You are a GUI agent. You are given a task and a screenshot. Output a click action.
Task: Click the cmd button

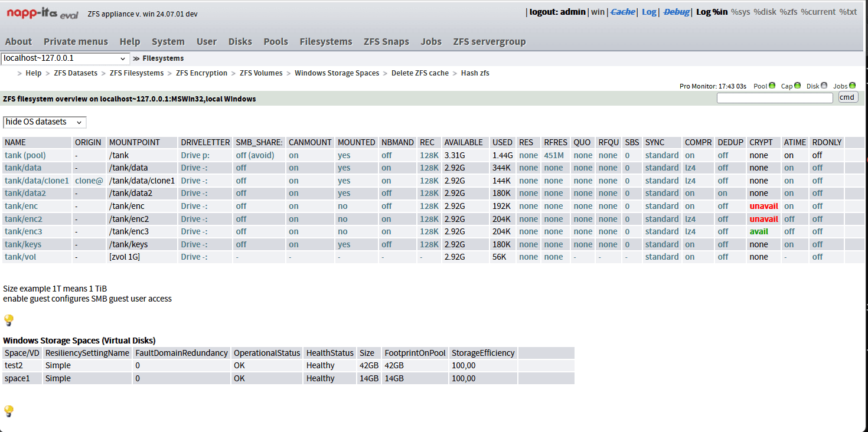[848, 97]
